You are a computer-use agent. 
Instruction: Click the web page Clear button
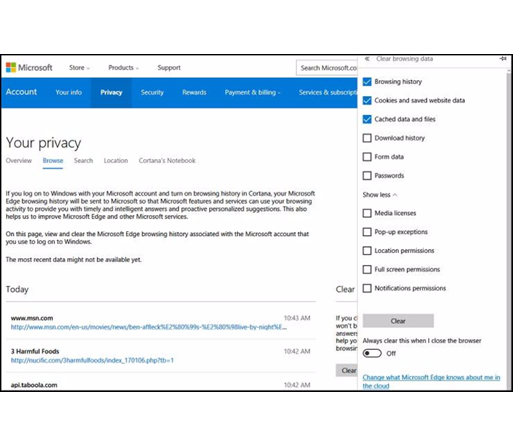tap(347, 370)
